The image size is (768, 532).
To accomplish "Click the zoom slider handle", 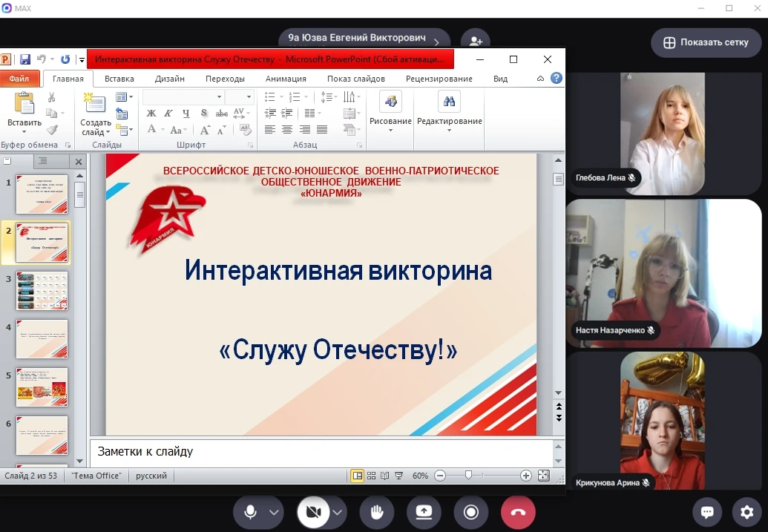I will 469,476.
